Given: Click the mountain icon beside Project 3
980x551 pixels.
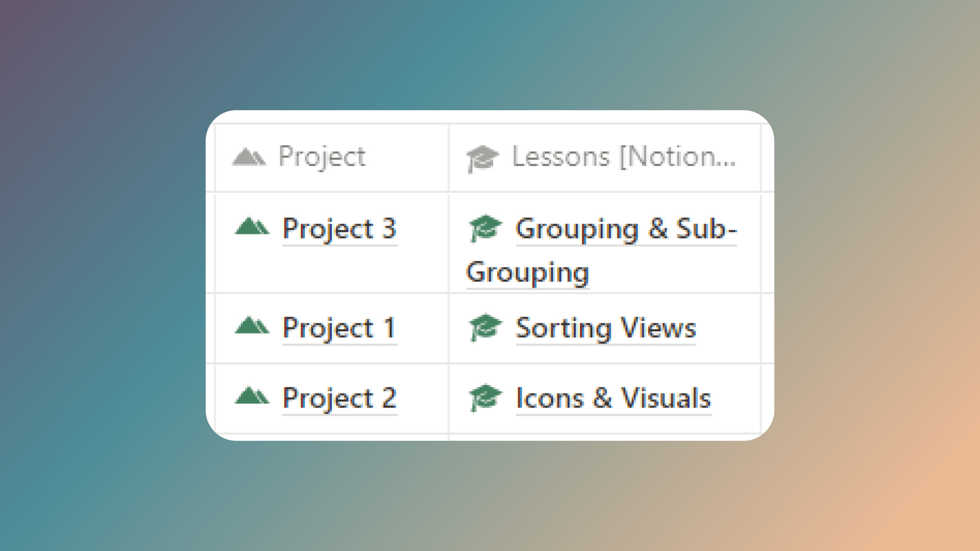Looking at the screenshot, I should 253,228.
